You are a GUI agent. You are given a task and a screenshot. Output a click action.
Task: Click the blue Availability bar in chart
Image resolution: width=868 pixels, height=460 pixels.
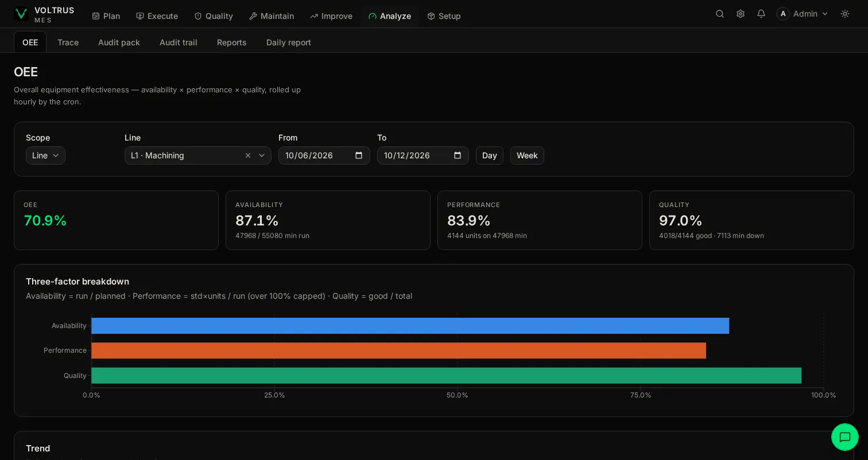[x=410, y=326]
